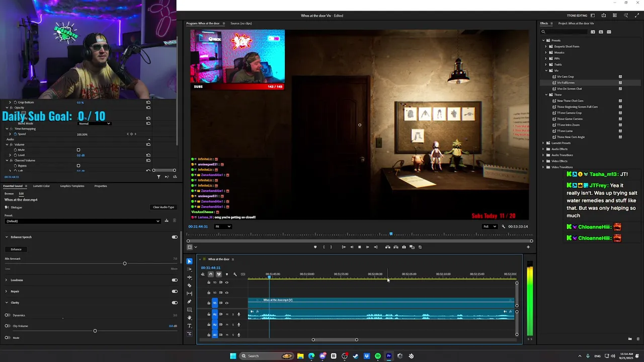Step back one frame
Screen dimensions: 644x362
(x=351, y=247)
